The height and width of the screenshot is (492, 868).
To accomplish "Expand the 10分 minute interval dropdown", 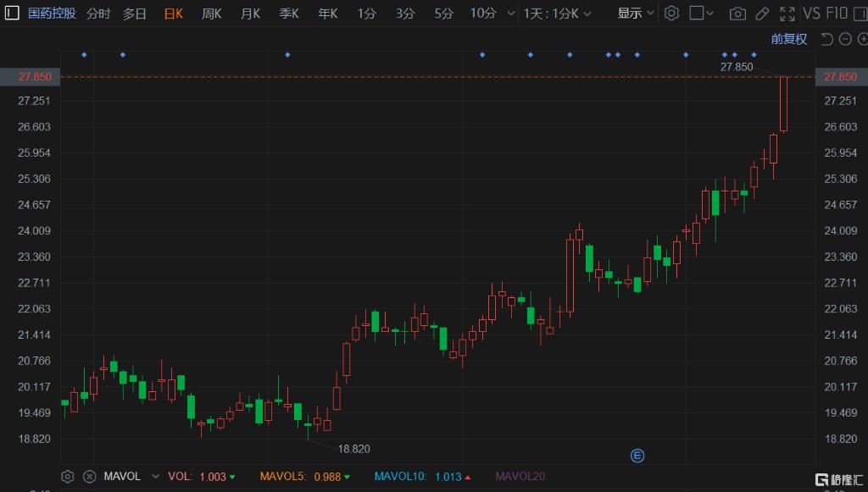I will pyautogui.click(x=509, y=14).
